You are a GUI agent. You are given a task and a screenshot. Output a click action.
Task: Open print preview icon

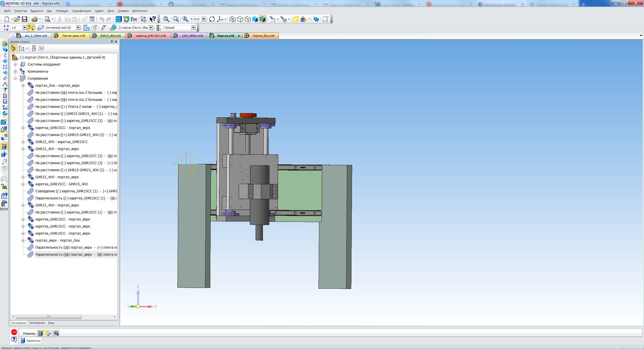coord(47,19)
